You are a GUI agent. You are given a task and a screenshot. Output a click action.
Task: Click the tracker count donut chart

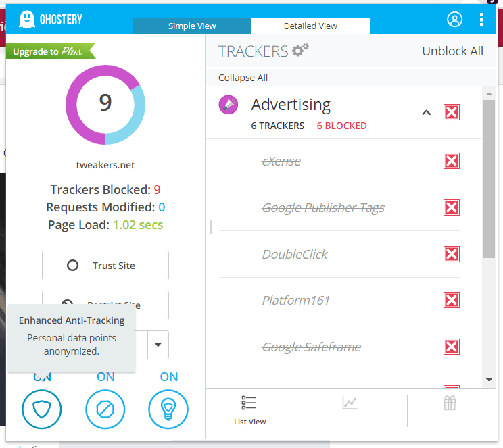105,105
